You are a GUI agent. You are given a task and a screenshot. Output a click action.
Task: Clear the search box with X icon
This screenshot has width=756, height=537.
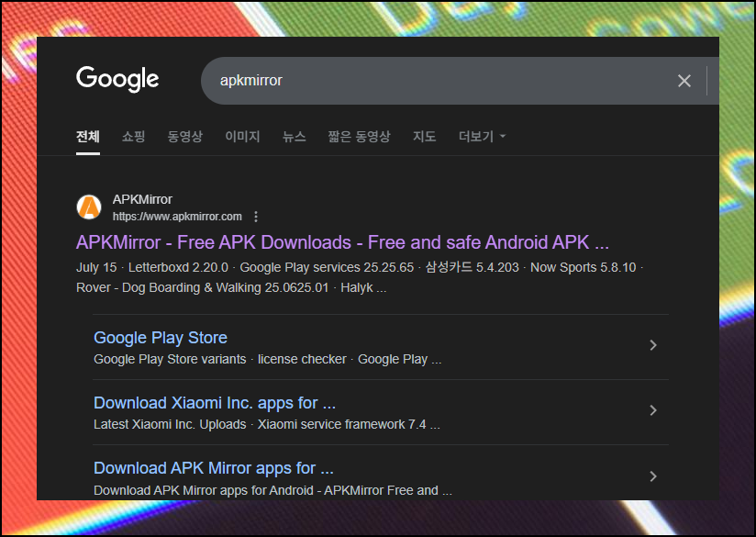[684, 81]
